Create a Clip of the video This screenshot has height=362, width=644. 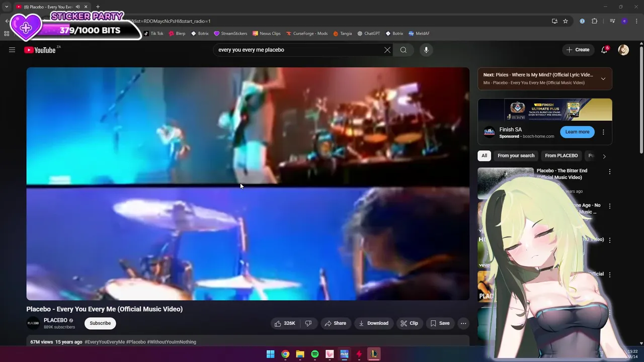(x=409, y=323)
